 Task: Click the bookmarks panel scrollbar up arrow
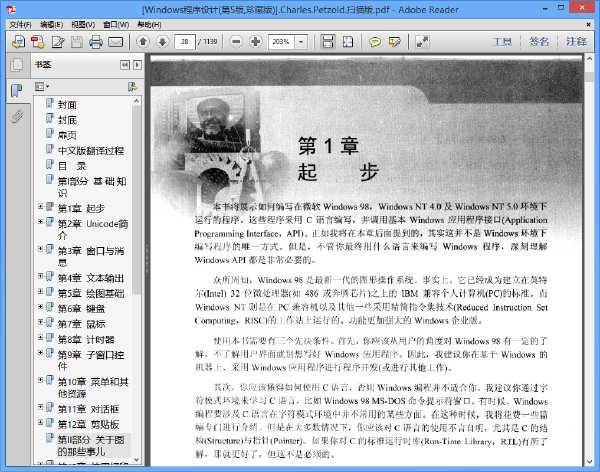click(137, 101)
